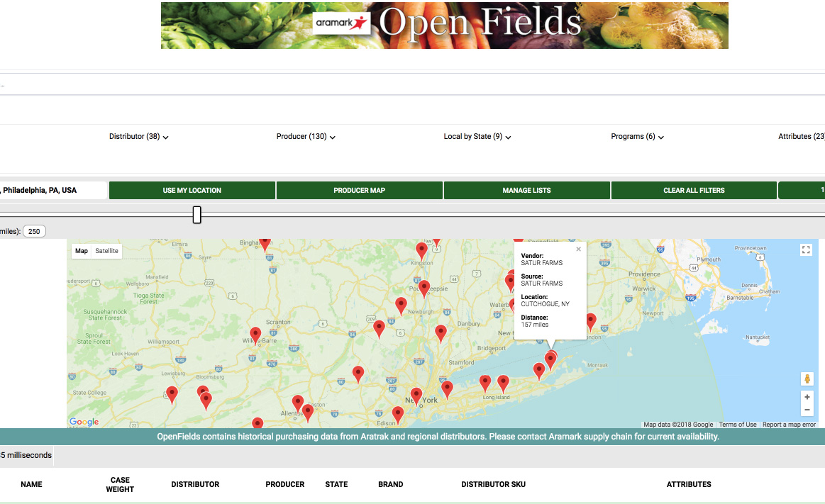Click the pin near Edison
This screenshot has height=504, width=825.
click(398, 415)
